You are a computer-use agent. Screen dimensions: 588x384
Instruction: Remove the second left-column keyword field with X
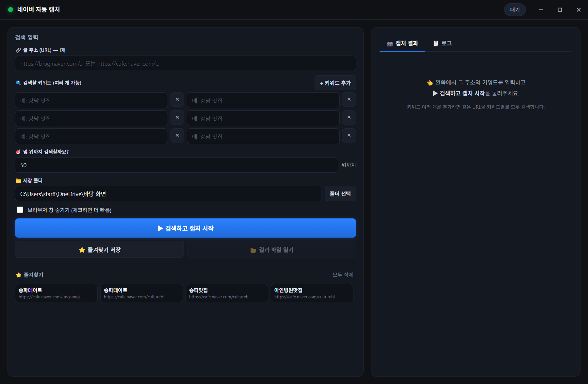coord(177,117)
